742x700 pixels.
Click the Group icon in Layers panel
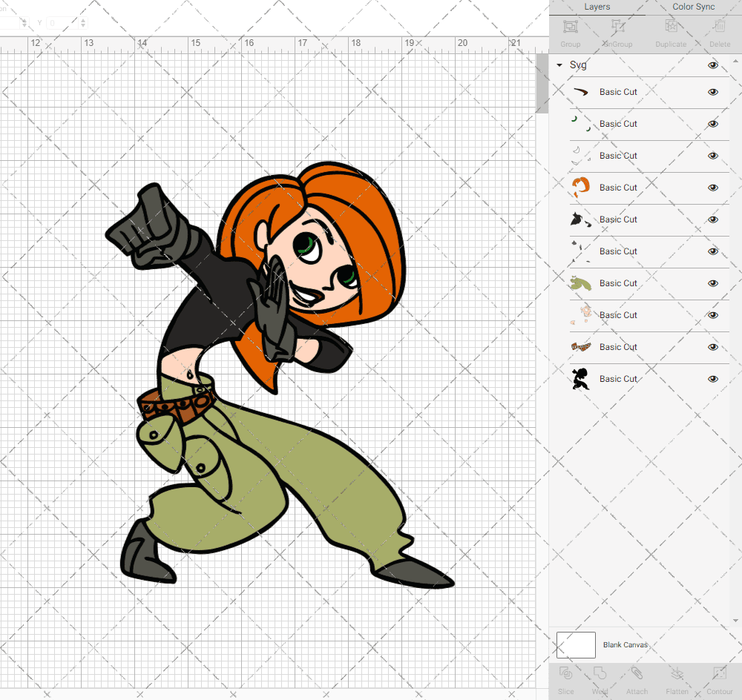pyautogui.click(x=570, y=32)
